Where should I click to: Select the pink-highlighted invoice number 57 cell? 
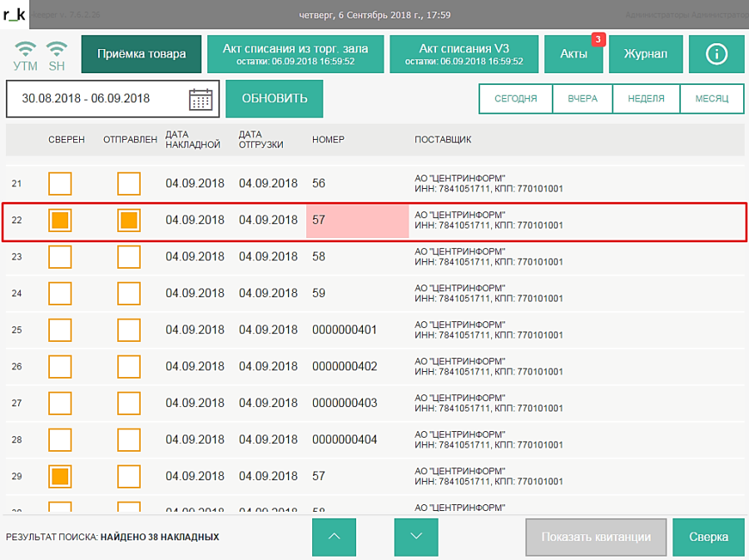357,221
